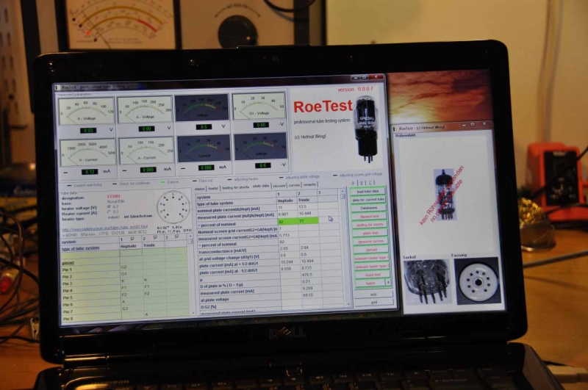Switch to the heater tab
588x390 pixels.
(x=213, y=188)
